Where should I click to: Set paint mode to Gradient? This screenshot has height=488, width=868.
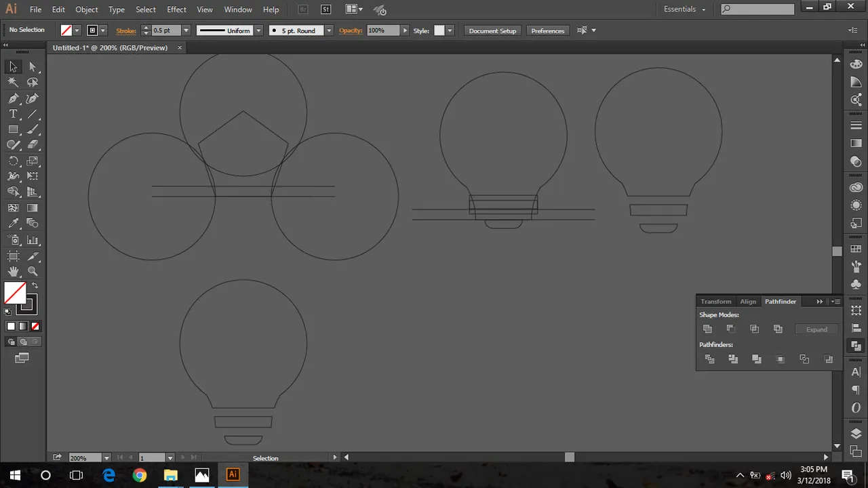(x=23, y=327)
